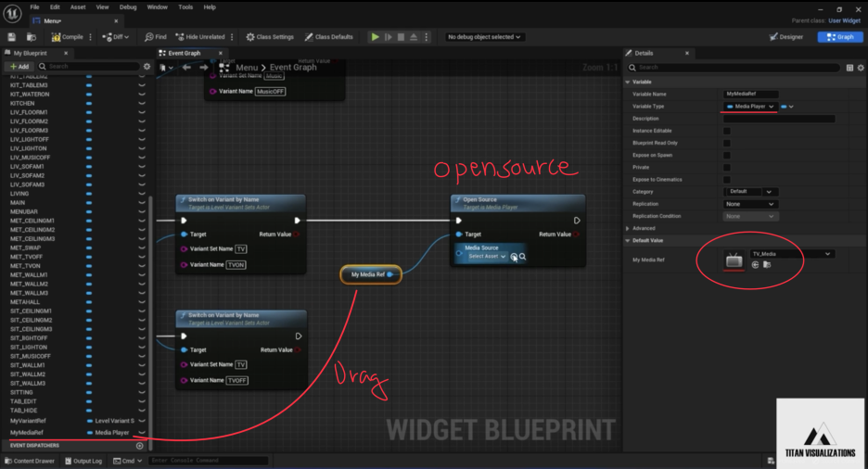Expand the Advanced section

(x=628, y=228)
